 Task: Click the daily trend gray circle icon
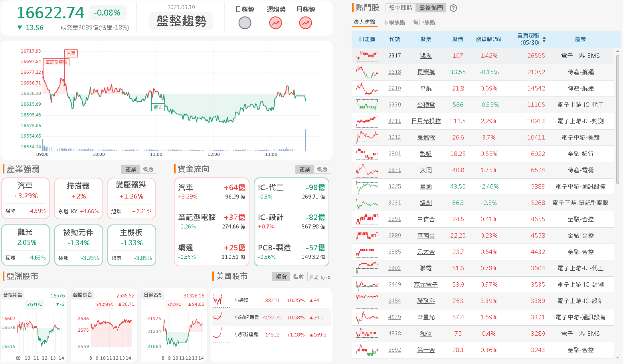245,23
